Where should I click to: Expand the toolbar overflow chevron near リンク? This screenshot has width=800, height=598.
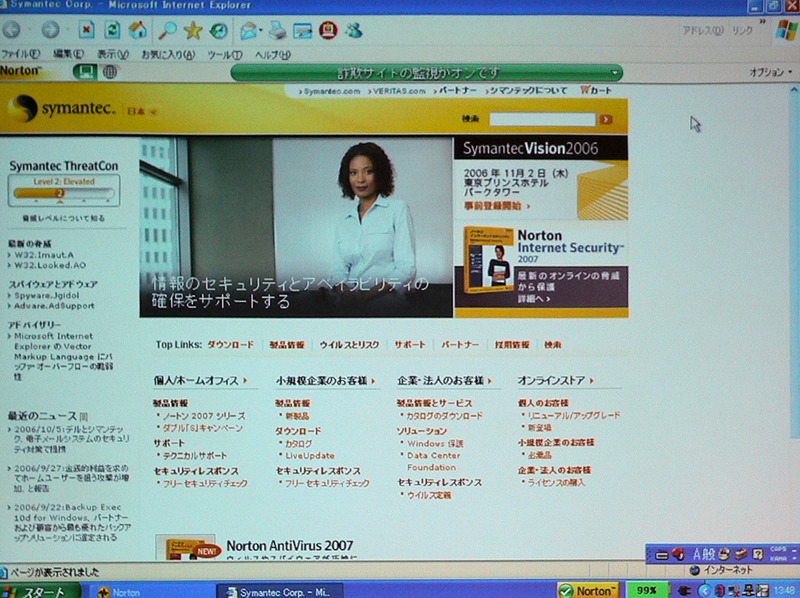coord(762,22)
